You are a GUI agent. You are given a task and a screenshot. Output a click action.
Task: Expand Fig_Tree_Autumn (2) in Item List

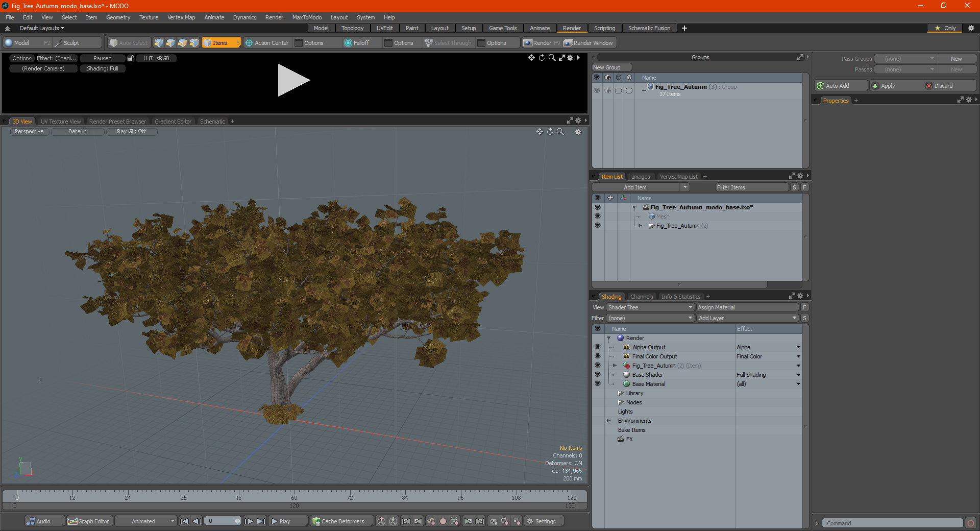(640, 226)
